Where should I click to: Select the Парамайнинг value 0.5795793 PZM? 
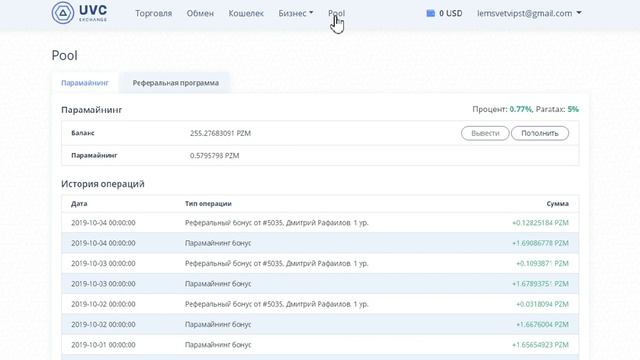tap(214, 156)
